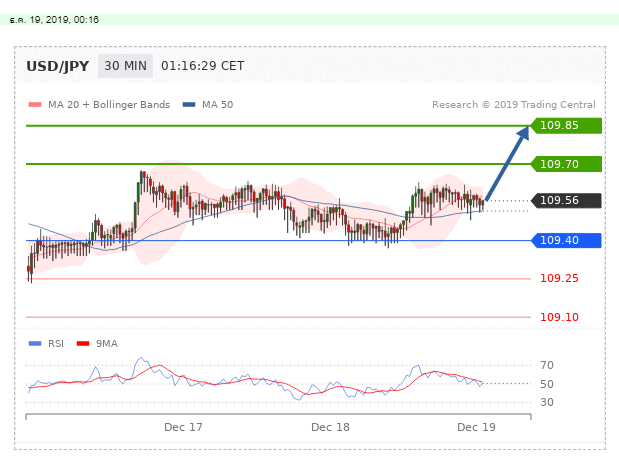
Task: Click the RSI 30 level label
Action: coord(547,402)
